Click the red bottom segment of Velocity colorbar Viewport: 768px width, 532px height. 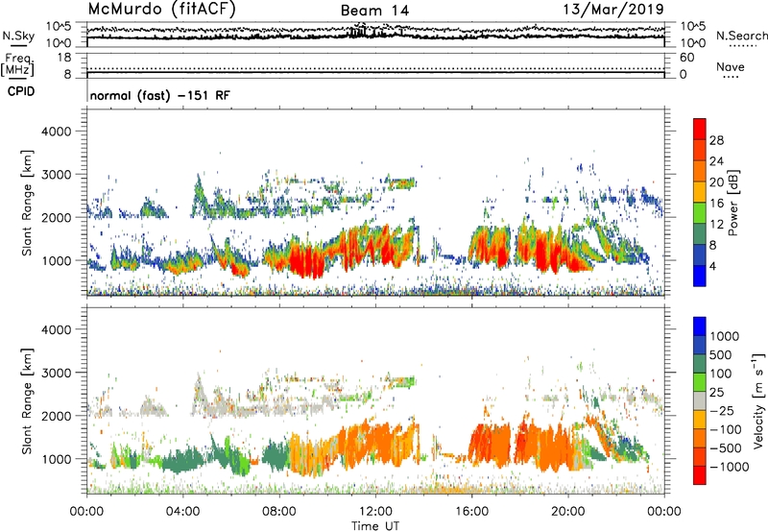(700, 475)
